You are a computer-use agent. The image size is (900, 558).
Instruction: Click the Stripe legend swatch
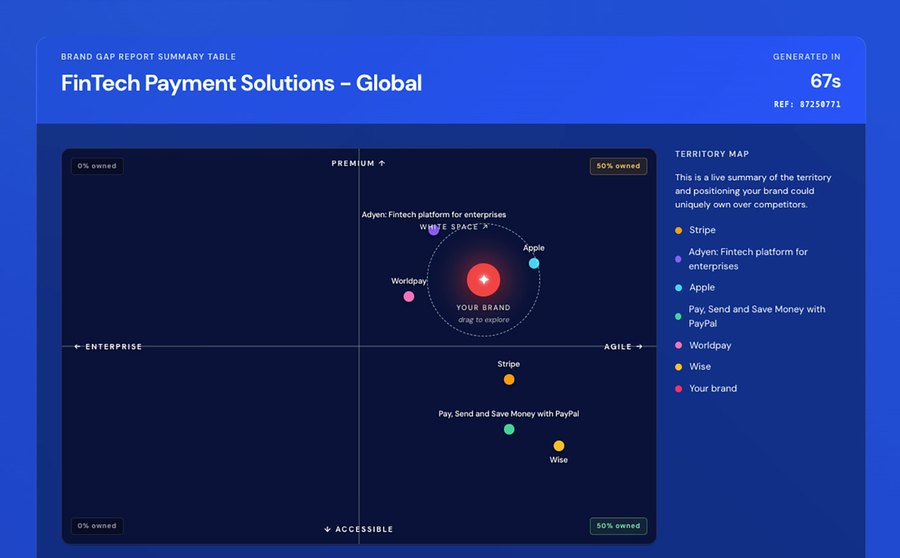click(678, 230)
